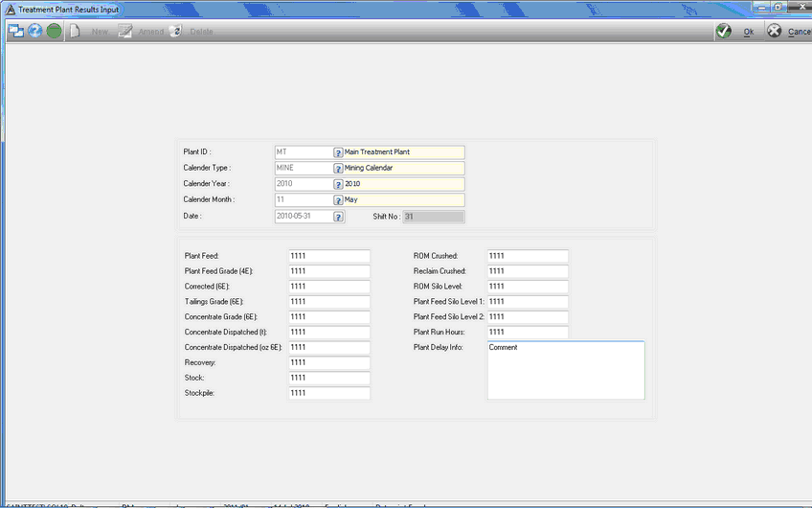Click the Plant Feed input field
The height and width of the screenshot is (508, 812).
pyautogui.click(x=329, y=256)
